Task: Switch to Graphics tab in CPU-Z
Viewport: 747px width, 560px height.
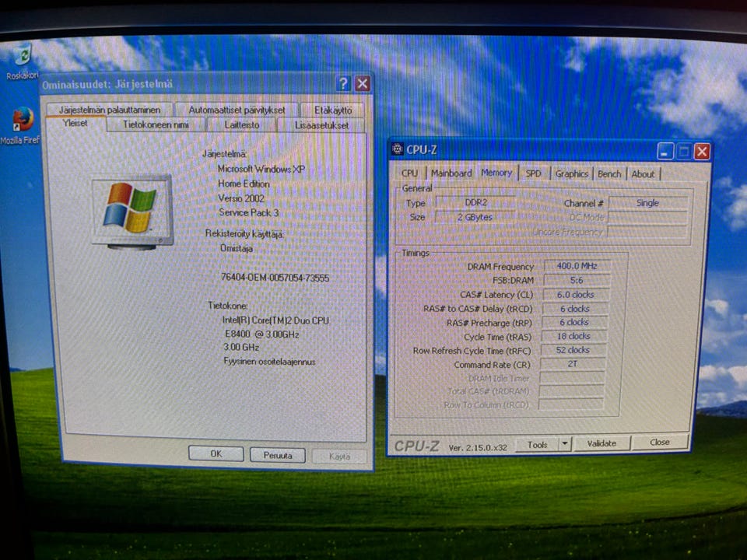Action: [572, 173]
